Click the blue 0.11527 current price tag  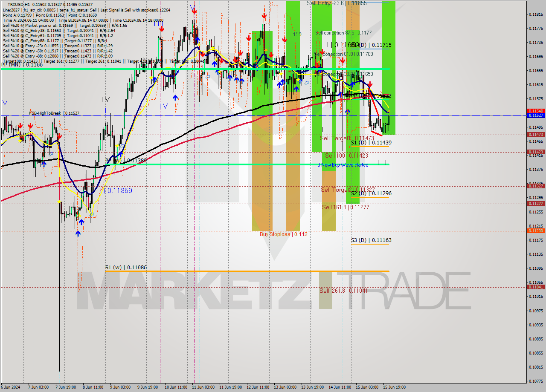coord(536,115)
